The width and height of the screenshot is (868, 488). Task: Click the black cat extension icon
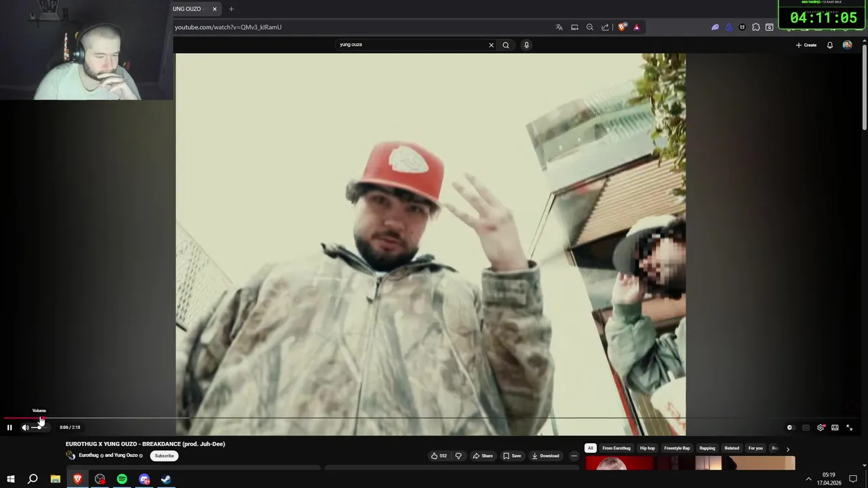(742, 27)
